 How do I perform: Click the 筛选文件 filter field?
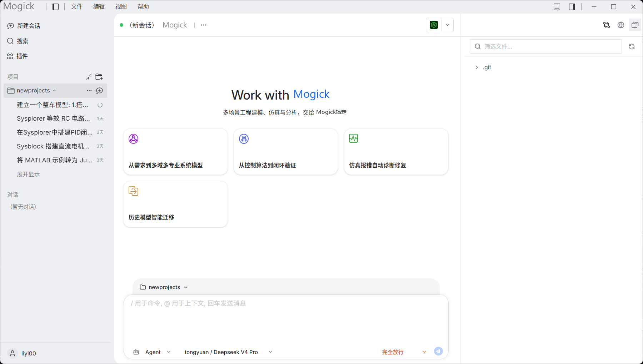click(x=546, y=46)
